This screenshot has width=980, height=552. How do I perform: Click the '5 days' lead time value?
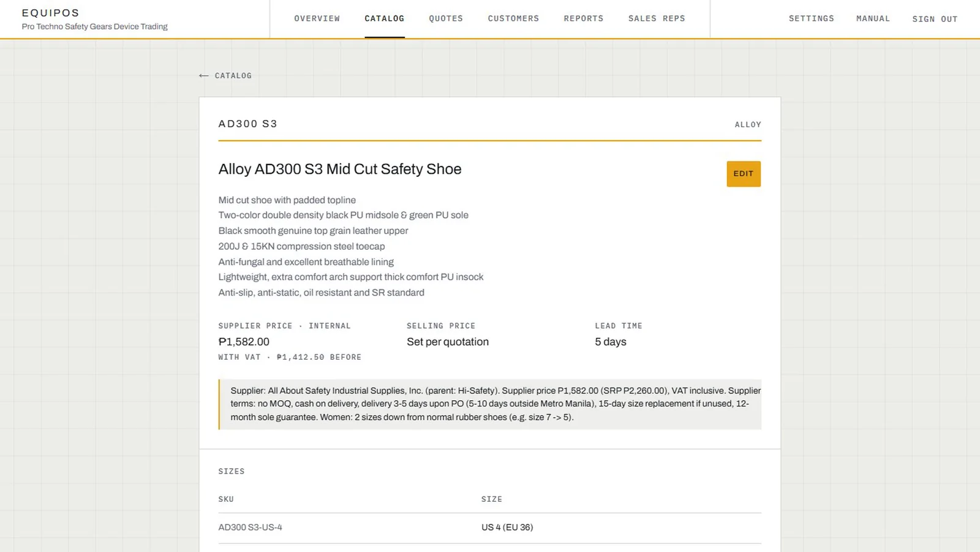(x=611, y=341)
